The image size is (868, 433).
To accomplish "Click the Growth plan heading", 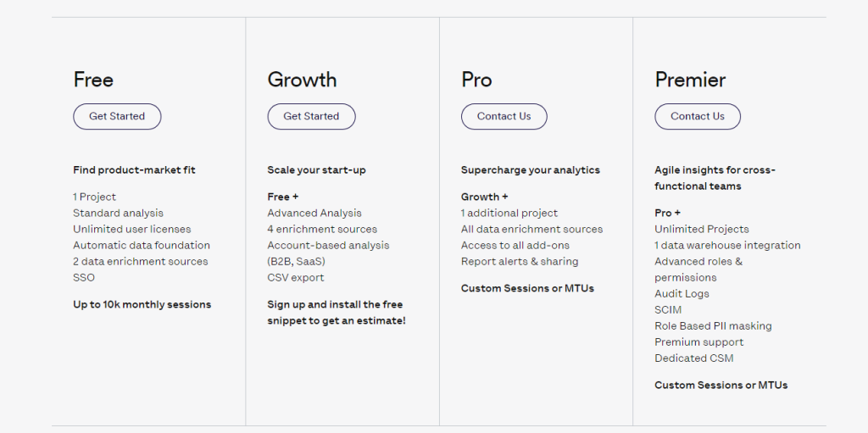I will (x=302, y=80).
